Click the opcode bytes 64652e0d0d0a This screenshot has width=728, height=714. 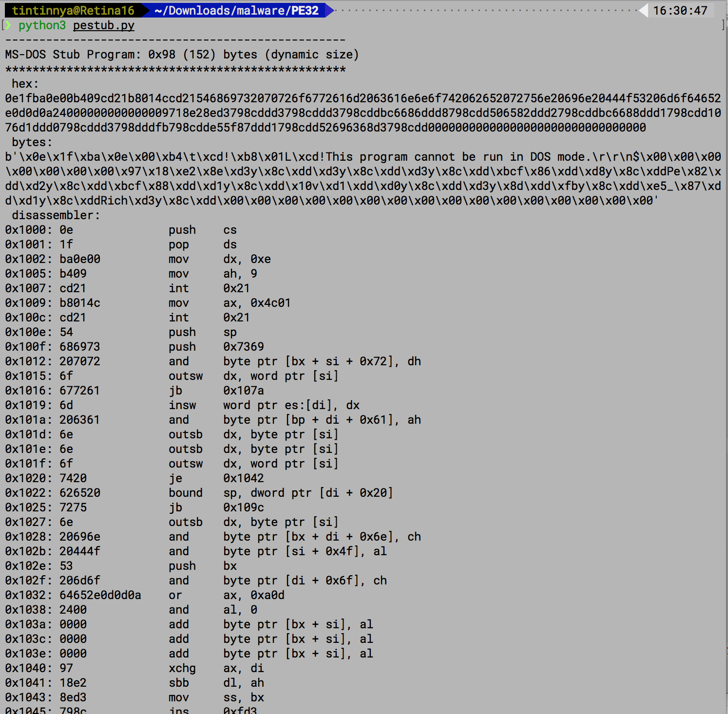[x=100, y=595]
